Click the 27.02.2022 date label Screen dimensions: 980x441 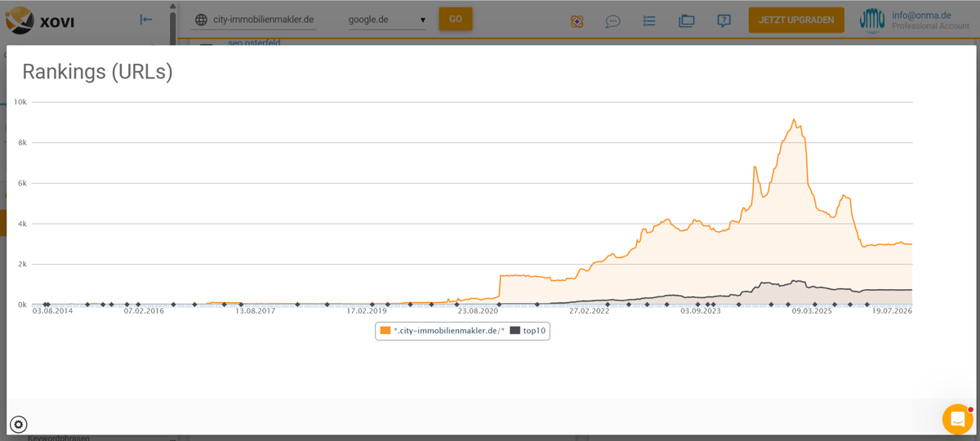tap(590, 311)
